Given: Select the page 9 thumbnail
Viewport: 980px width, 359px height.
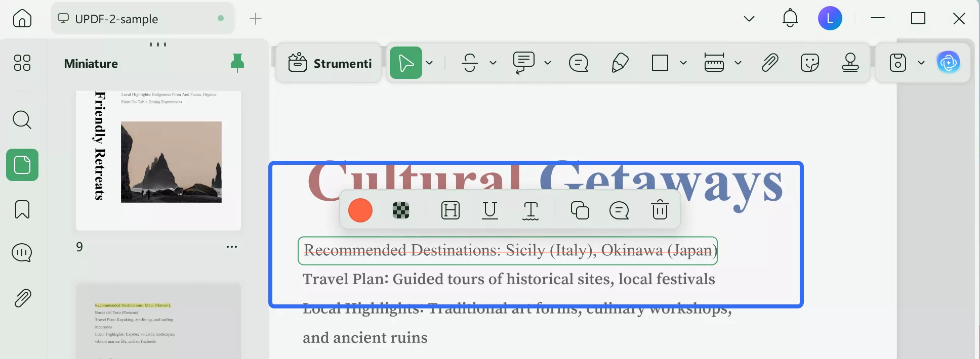Looking at the screenshot, I should coord(158,161).
